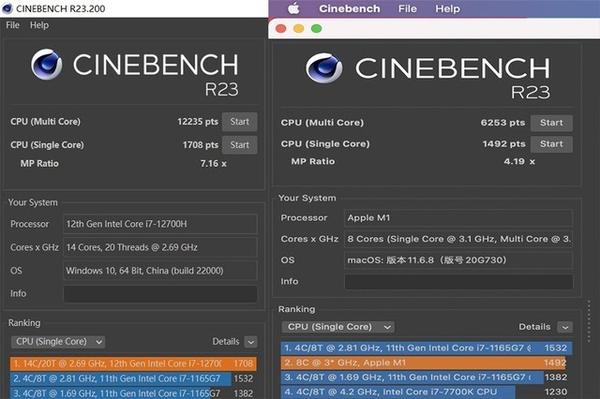Select the orange Apple M1 ranking bar

tap(423, 363)
